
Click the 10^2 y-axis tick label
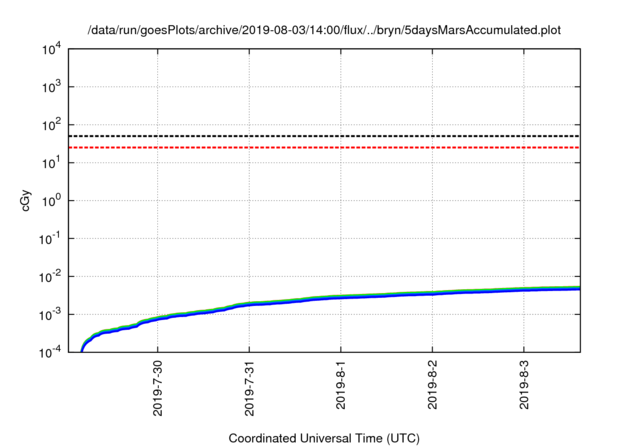click(51, 125)
